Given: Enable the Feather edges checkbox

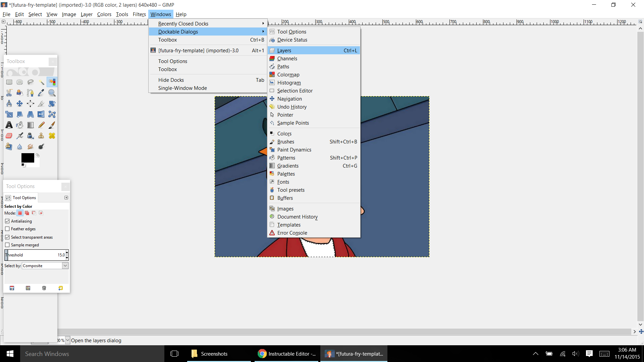Looking at the screenshot, I should point(7,229).
